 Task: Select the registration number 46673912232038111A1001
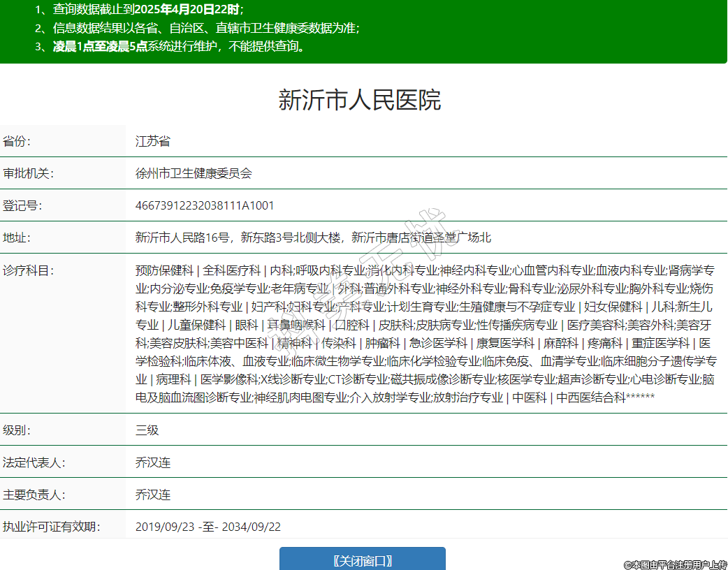205,205
